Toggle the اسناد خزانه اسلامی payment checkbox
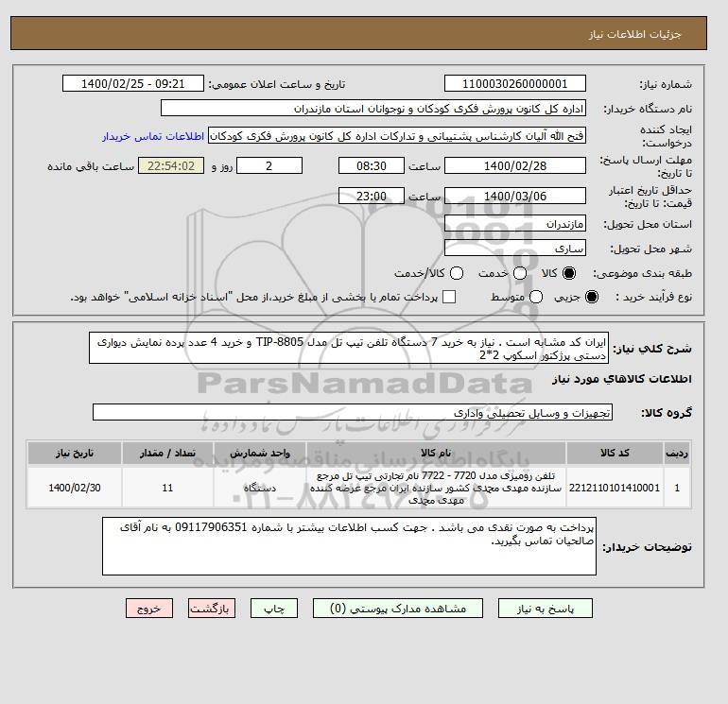 point(449,297)
